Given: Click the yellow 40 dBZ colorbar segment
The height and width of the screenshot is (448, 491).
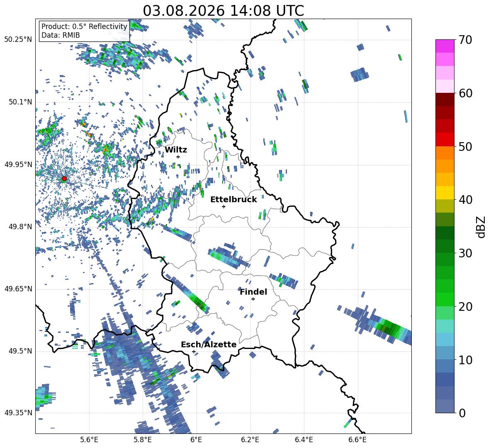Looking at the screenshot, I should pyautogui.click(x=445, y=193).
